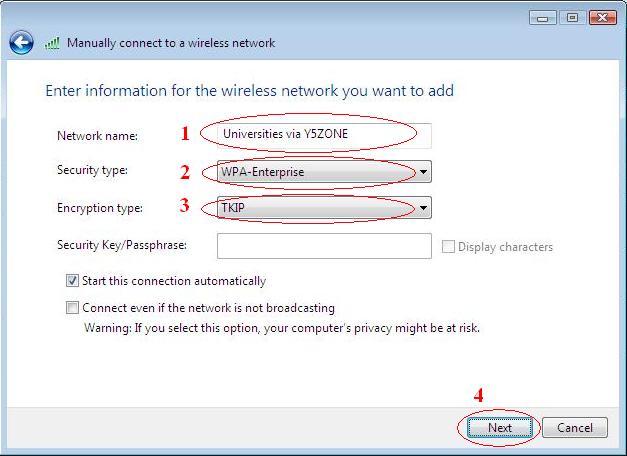Image resolution: width=627 pixels, height=456 pixels.
Task: Click the "Security Key/Passphrase:" label
Action: [123, 245]
